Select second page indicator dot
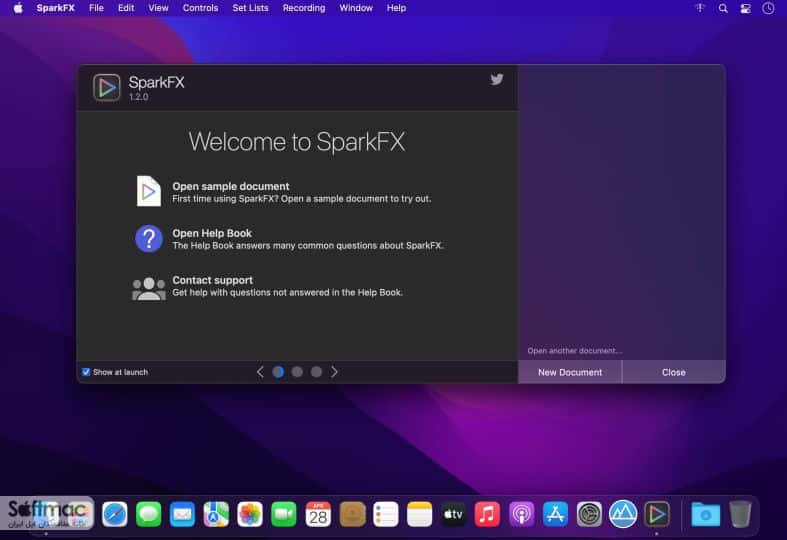The image size is (787, 540). [297, 372]
